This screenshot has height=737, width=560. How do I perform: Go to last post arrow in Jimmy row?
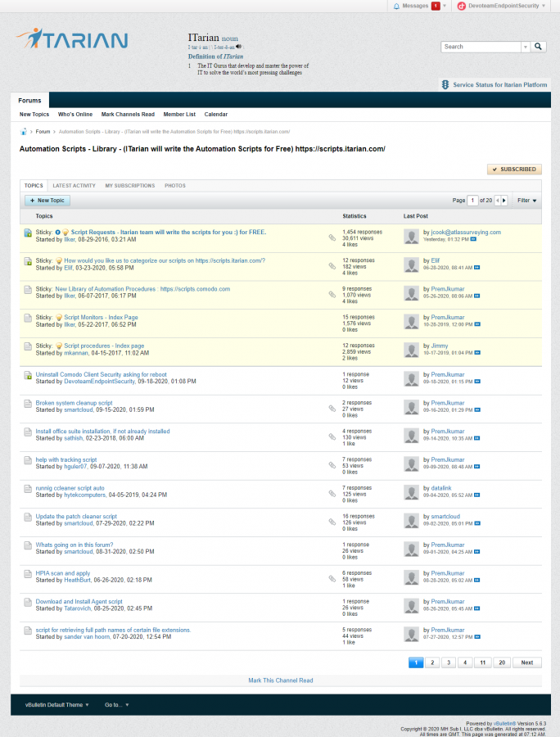(477, 352)
